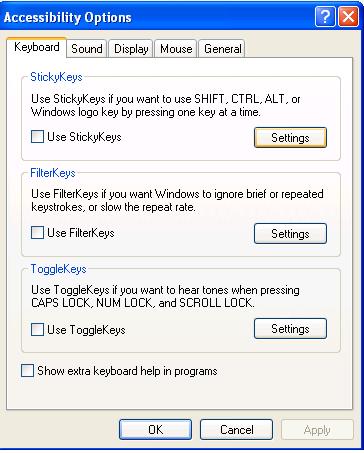The height and width of the screenshot is (453, 364).
Task: Enable the Use StickyKeys checkbox
Action: point(37,137)
